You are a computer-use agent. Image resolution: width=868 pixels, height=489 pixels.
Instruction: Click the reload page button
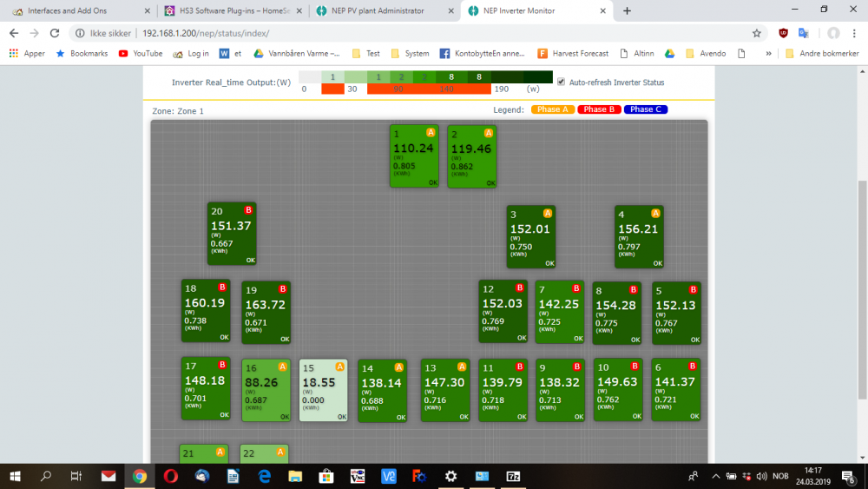[54, 33]
